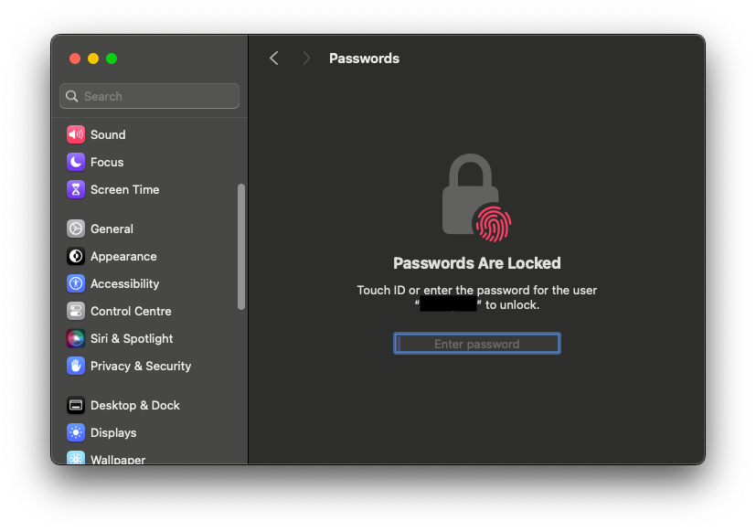Click the Touch ID fingerprint icon
The height and width of the screenshot is (532, 756).
(493, 224)
